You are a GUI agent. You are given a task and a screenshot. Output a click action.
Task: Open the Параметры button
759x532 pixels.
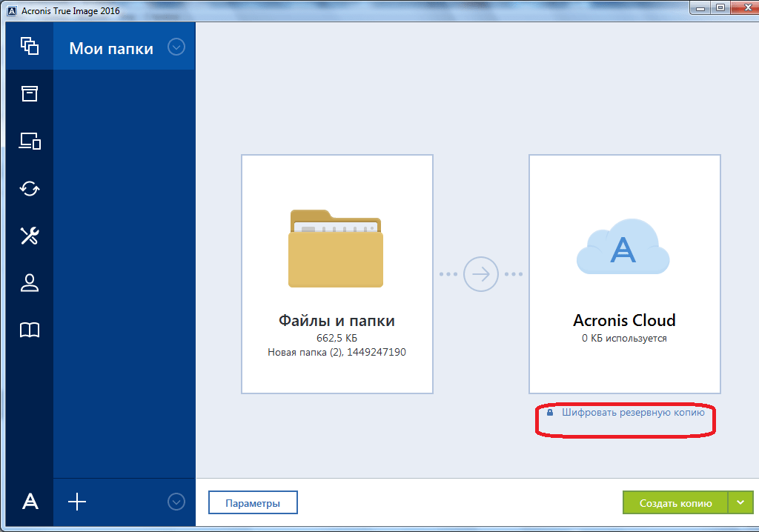tap(253, 502)
